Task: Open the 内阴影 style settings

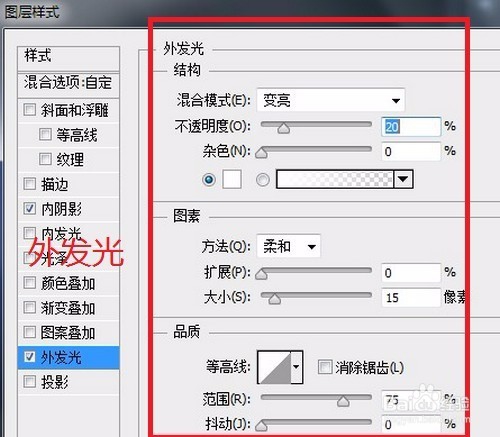Action: (x=61, y=209)
